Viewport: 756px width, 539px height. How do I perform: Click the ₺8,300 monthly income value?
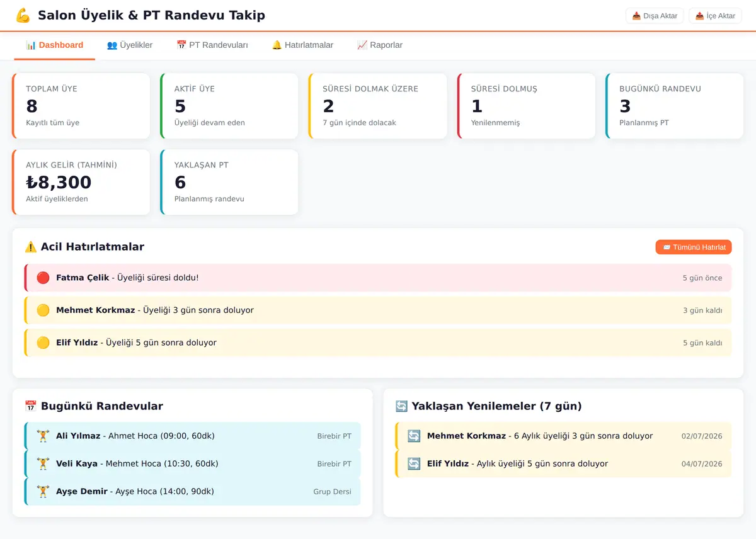tap(59, 183)
